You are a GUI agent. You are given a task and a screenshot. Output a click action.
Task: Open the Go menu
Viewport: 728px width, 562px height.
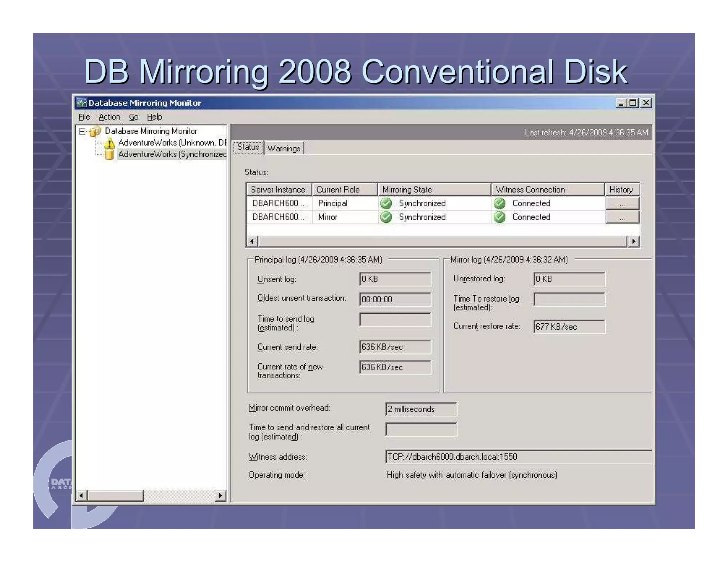134,117
